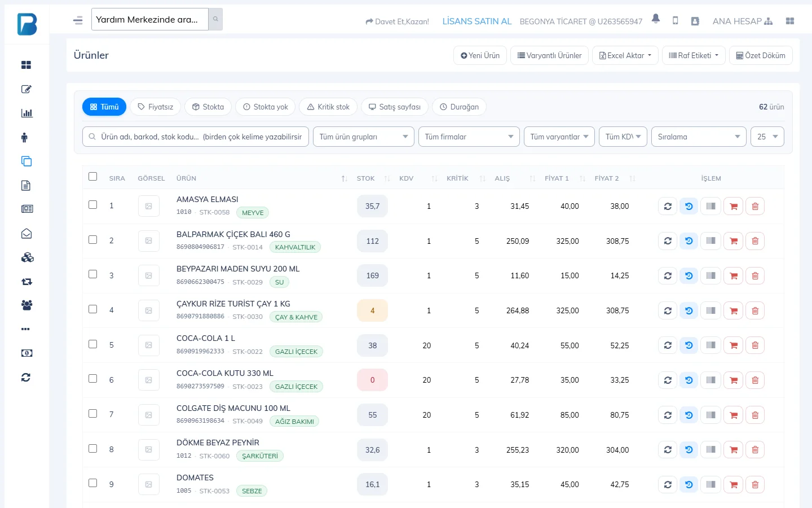
Task: Click the image placeholder for COCA-COLA KUTU 330 ML
Action: pyautogui.click(x=148, y=380)
